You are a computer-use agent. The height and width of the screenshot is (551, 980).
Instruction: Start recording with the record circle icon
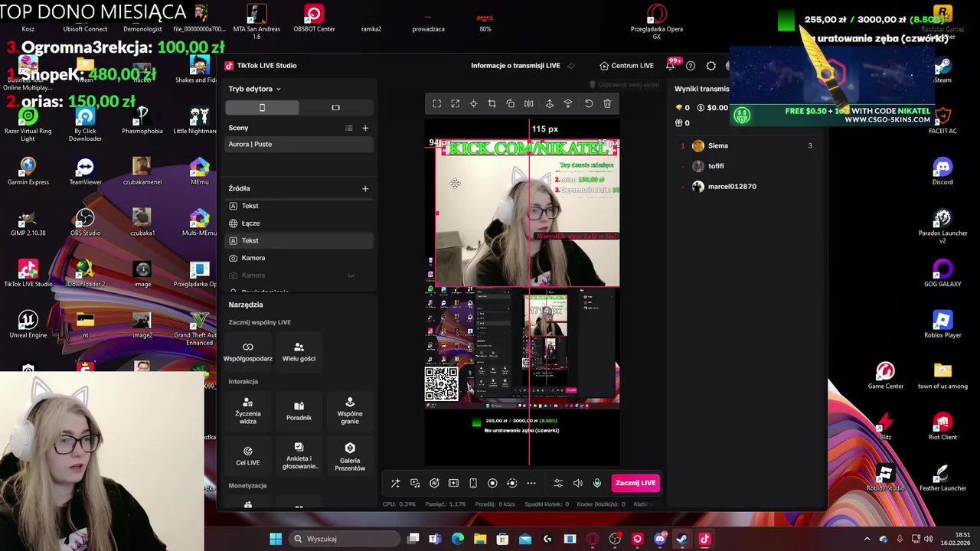click(x=492, y=483)
